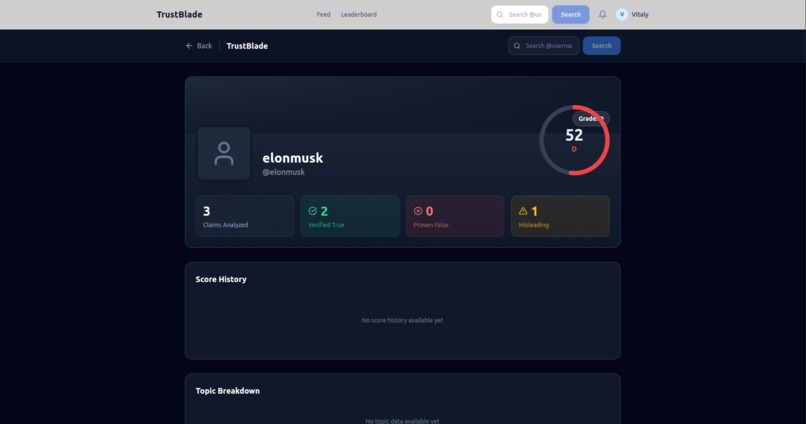Select the Claims Analyzed stat card
Image resolution: width=806 pixels, height=424 pixels.
245,216
